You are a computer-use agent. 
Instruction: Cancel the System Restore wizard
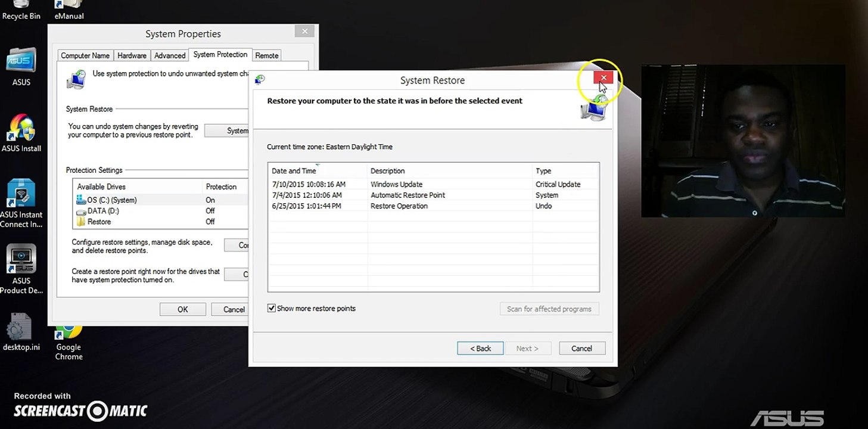(582, 349)
